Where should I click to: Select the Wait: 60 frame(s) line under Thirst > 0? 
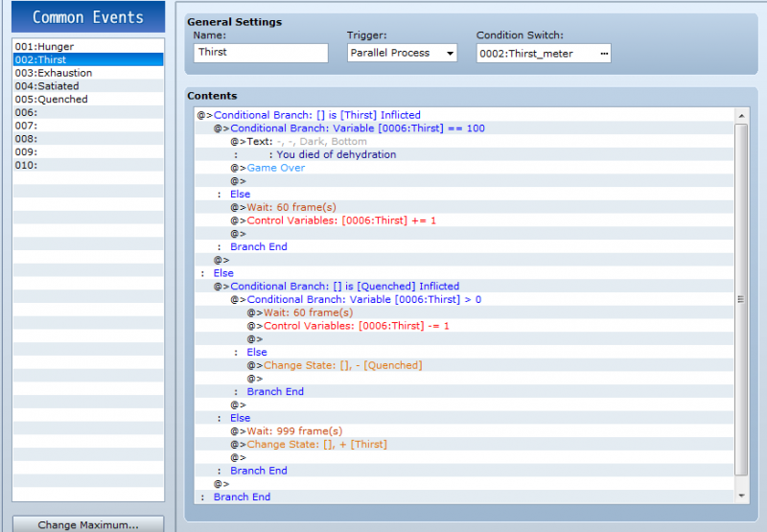pyautogui.click(x=464, y=312)
